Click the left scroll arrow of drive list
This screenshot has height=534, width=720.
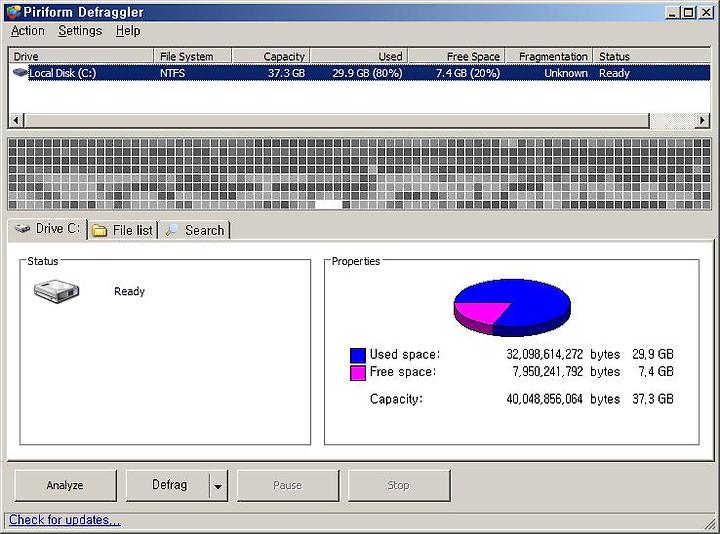pyautogui.click(x=16, y=121)
